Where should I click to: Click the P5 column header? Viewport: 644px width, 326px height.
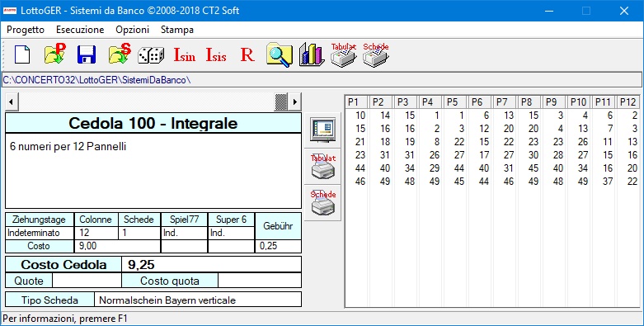pyautogui.click(x=455, y=102)
